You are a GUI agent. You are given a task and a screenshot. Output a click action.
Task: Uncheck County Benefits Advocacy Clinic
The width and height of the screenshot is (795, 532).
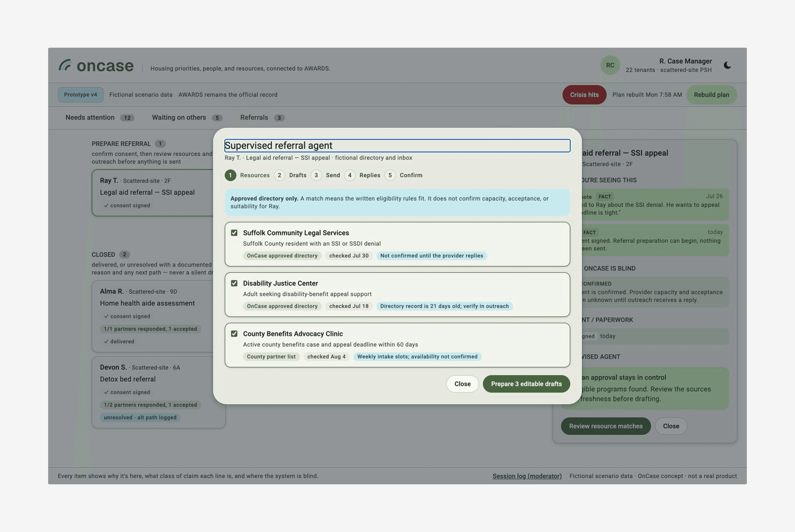coord(234,334)
